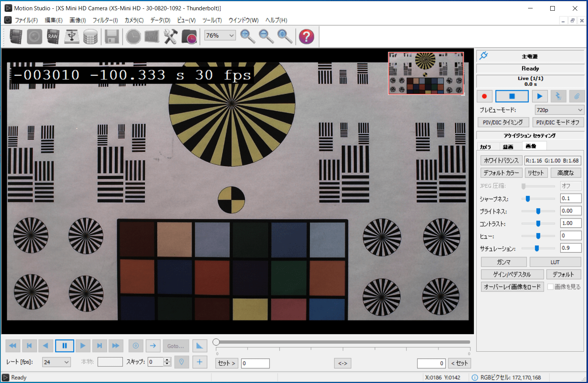Viewport: 588px width, 383px height.
Task: Click the play button in camera panel
Action: click(540, 96)
